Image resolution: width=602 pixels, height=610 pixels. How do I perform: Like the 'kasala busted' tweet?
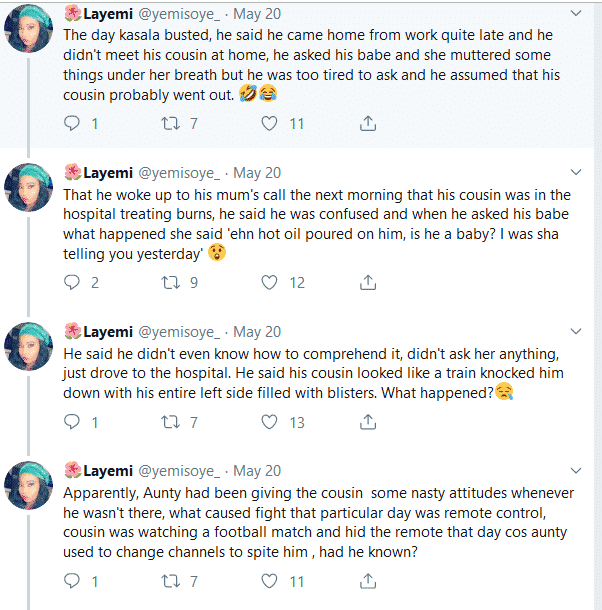point(269,124)
